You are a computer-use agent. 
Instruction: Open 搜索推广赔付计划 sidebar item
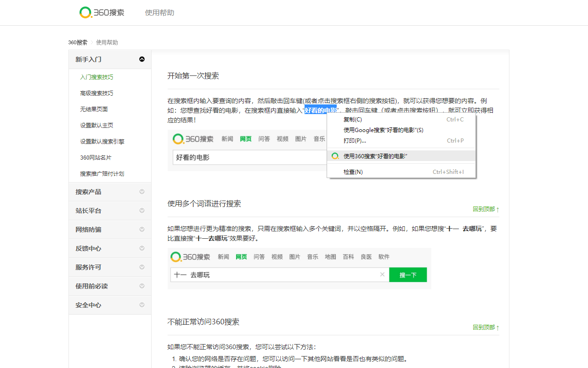[x=102, y=174]
